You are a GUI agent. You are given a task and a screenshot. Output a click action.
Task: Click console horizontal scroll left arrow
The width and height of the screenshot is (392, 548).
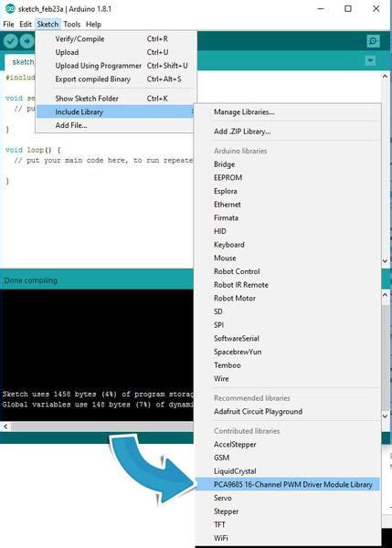(x=5, y=426)
